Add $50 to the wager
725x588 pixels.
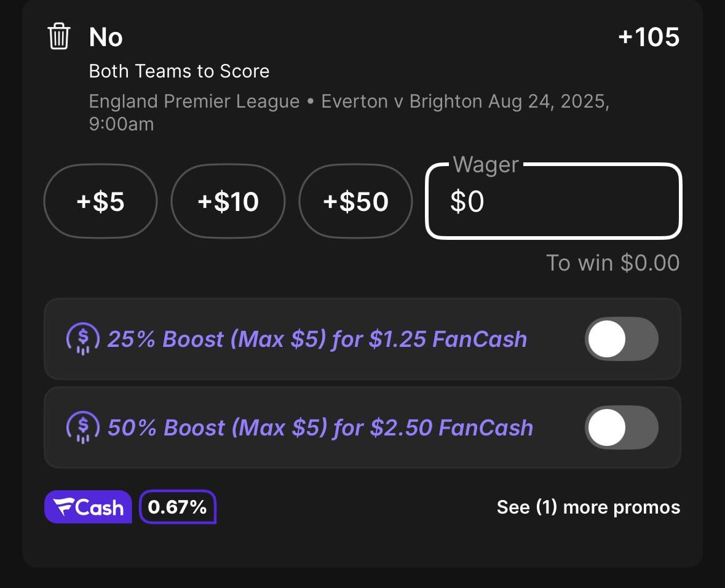pyautogui.click(x=355, y=201)
